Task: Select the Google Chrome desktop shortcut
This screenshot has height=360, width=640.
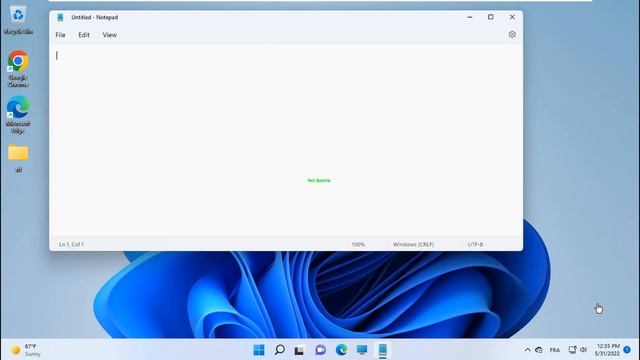Action: pyautogui.click(x=18, y=69)
